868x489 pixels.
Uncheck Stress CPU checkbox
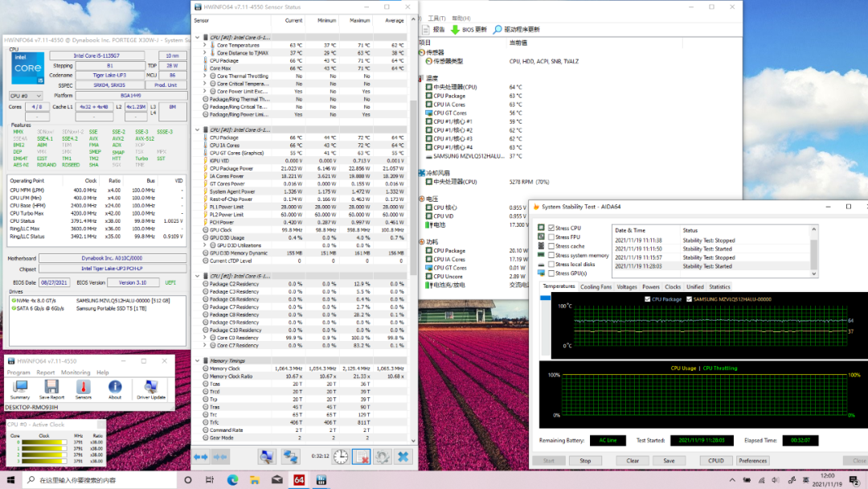(x=551, y=228)
